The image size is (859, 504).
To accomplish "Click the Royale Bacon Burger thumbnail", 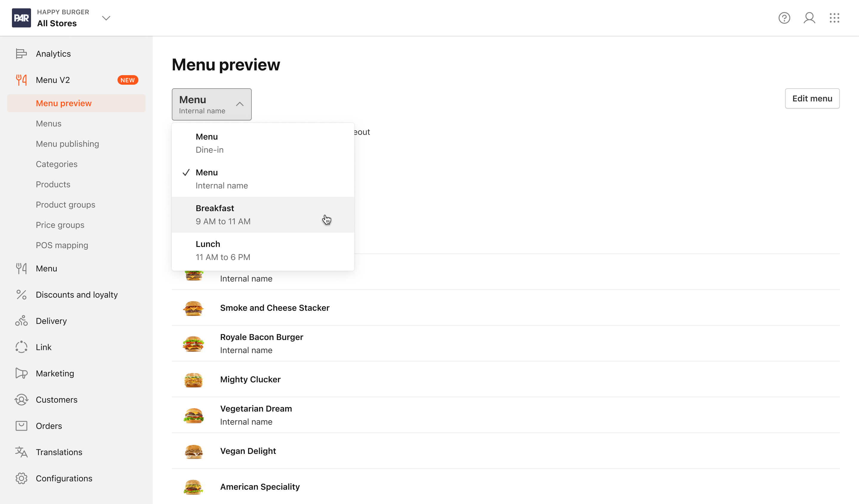I will [193, 344].
